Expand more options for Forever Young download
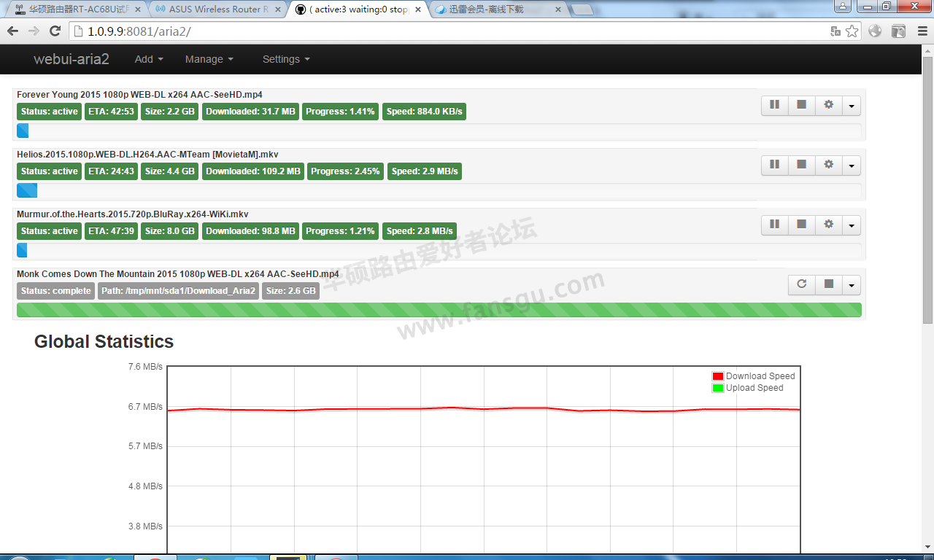The height and width of the screenshot is (560, 934). (x=852, y=105)
